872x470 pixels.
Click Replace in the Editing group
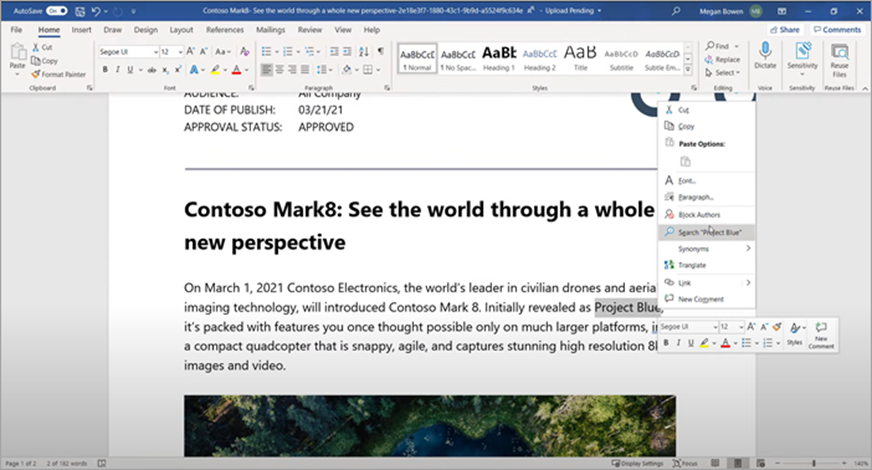point(722,60)
